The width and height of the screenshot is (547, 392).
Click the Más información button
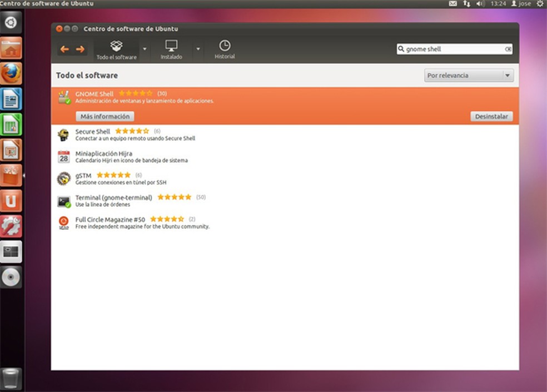pos(105,116)
